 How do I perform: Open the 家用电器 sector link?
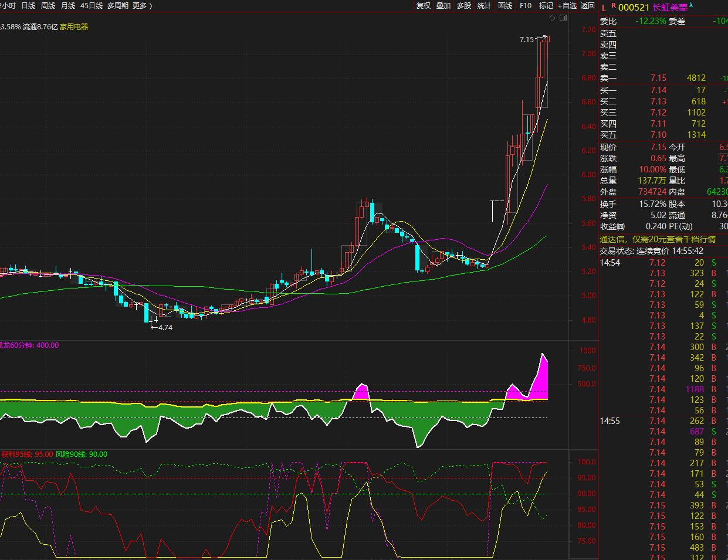click(74, 27)
